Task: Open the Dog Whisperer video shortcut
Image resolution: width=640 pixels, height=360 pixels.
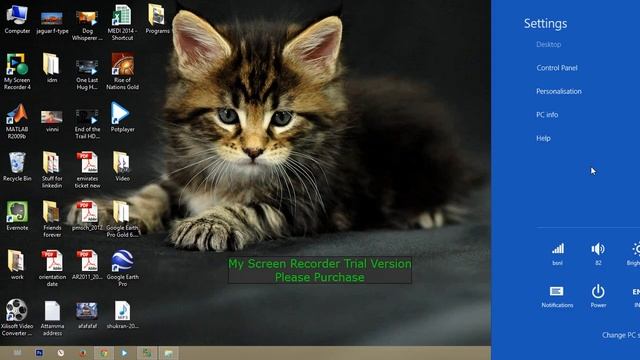Action: [87, 25]
